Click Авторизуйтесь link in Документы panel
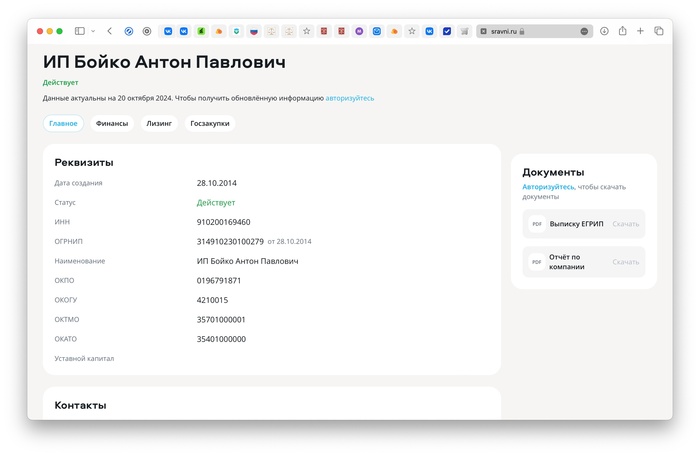700x456 pixels. tap(548, 187)
